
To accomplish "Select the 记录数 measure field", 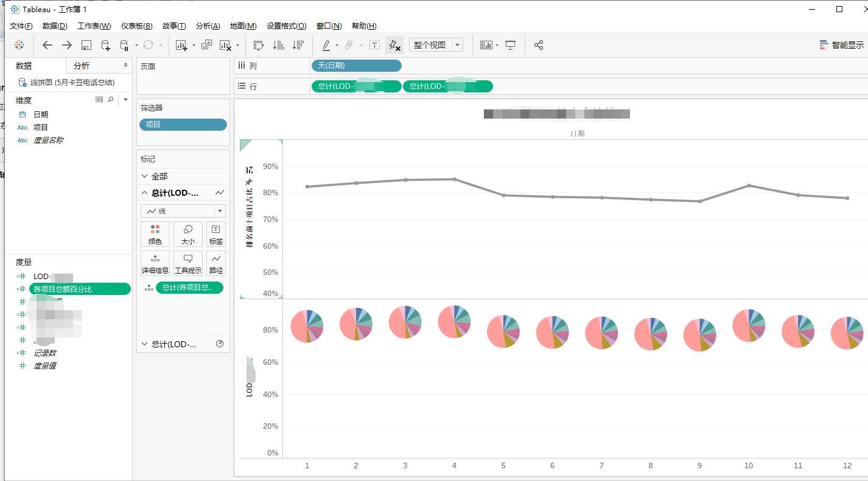I will tap(44, 353).
